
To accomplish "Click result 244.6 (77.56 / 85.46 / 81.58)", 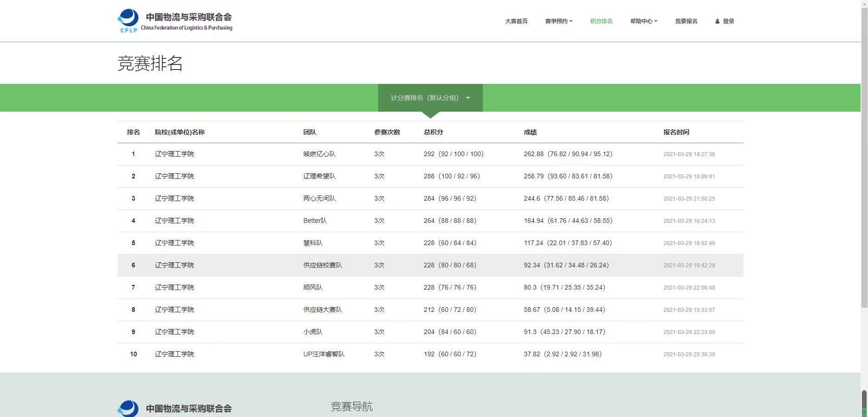I will [566, 198].
